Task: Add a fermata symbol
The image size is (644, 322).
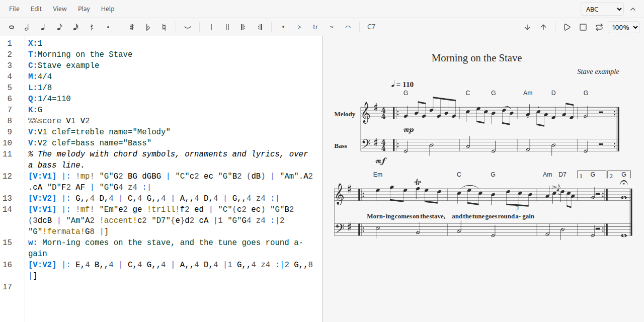Action: (x=348, y=27)
